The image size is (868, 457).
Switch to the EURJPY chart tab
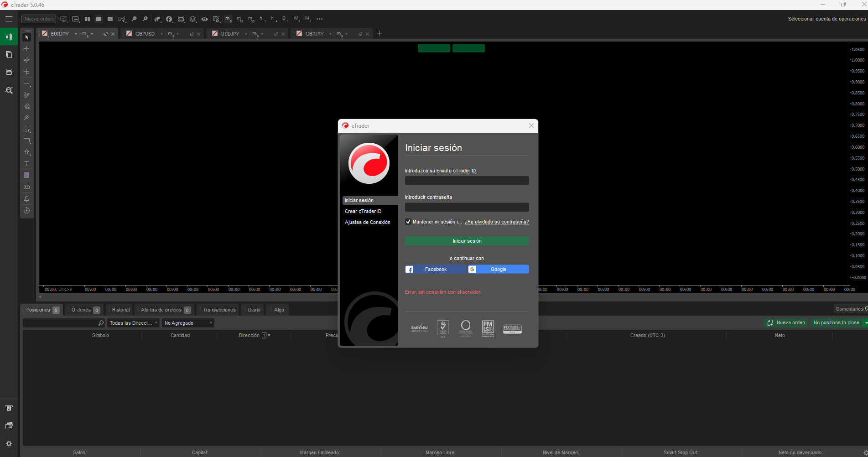60,34
